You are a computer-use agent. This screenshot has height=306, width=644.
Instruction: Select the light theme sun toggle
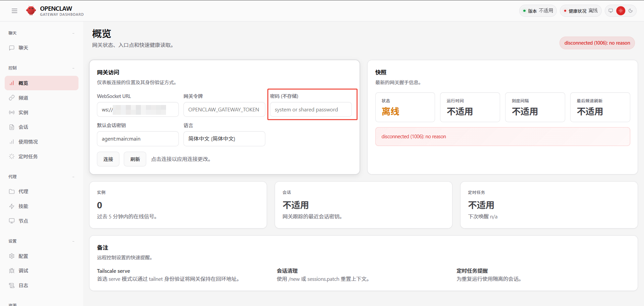[x=621, y=11]
